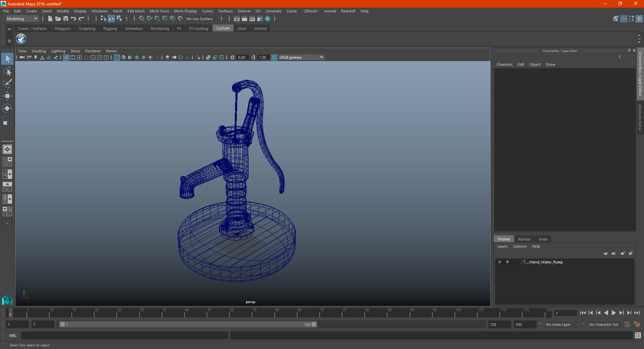The image size is (644, 349).
Task: Create new empty layer icon
Action: pyautogui.click(x=623, y=253)
